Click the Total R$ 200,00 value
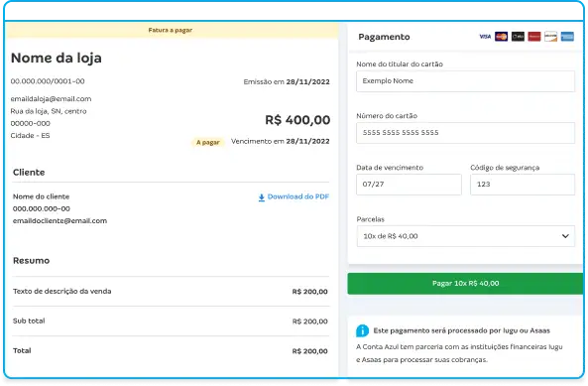 tap(309, 351)
